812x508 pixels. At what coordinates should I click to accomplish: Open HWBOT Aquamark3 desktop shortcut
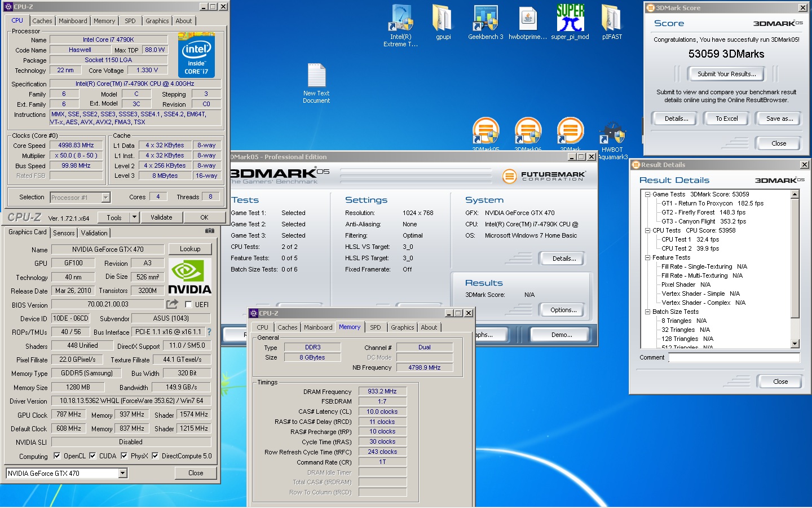point(612,141)
